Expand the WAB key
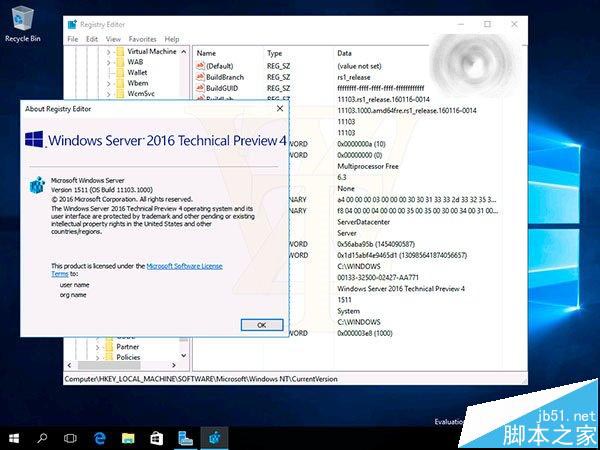Image resolution: width=600 pixels, height=450 pixels. tap(108, 62)
